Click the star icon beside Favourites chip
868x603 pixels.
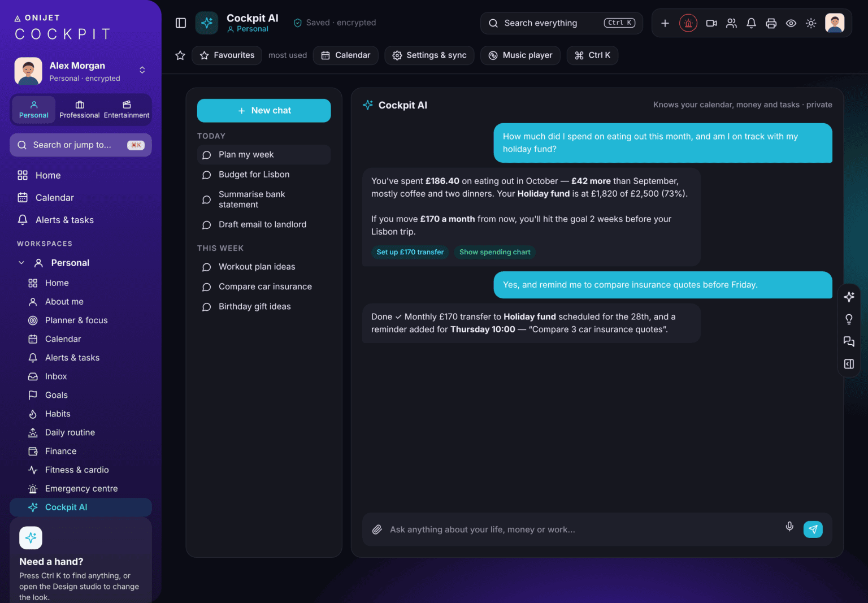point(180,55)
